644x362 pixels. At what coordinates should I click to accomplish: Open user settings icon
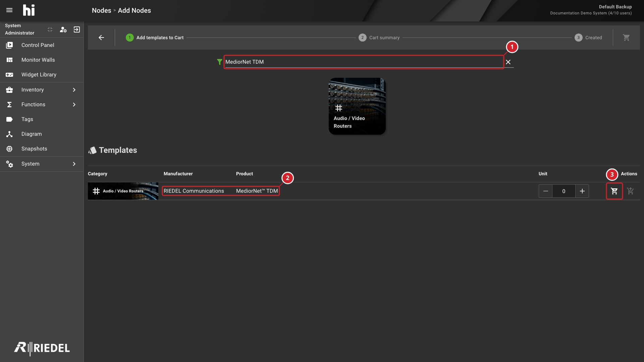tap(63, 29)
